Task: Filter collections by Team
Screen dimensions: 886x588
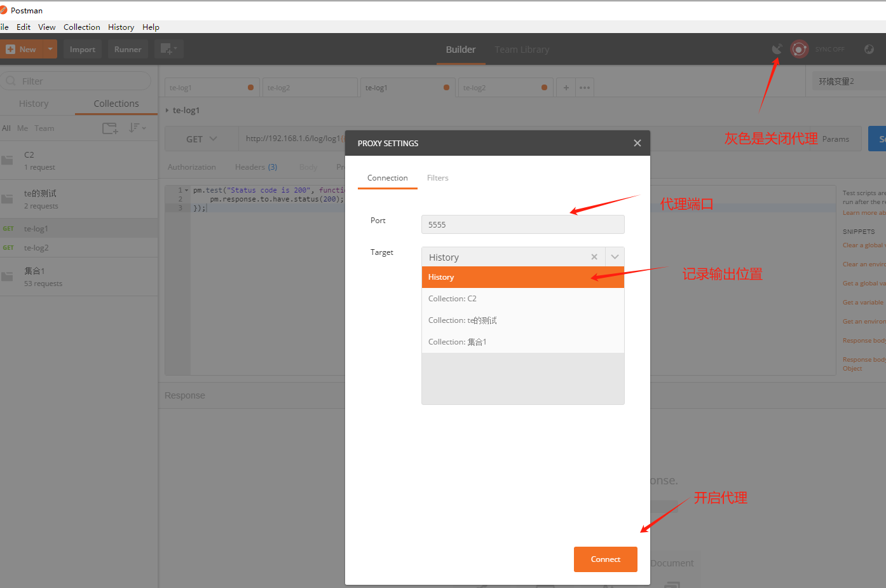Action: coord(44,128)
